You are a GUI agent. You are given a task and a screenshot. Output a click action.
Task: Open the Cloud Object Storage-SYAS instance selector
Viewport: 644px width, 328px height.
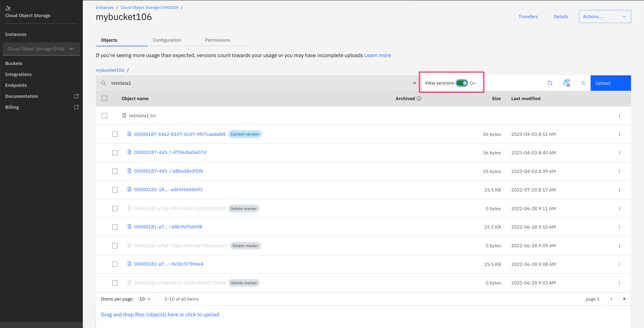[x=41, y=49]
